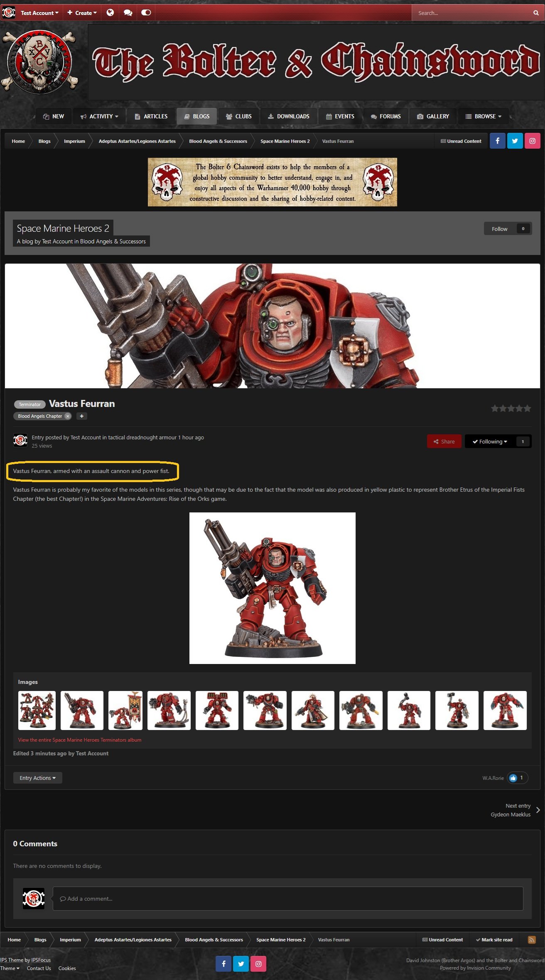Click the red Share button

[x=444, y=441]
